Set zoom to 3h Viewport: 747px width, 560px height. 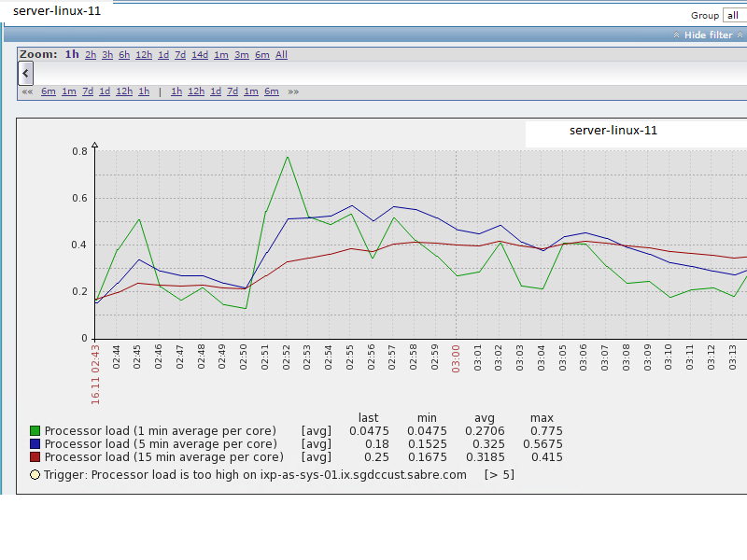click(x=107, y=55)
